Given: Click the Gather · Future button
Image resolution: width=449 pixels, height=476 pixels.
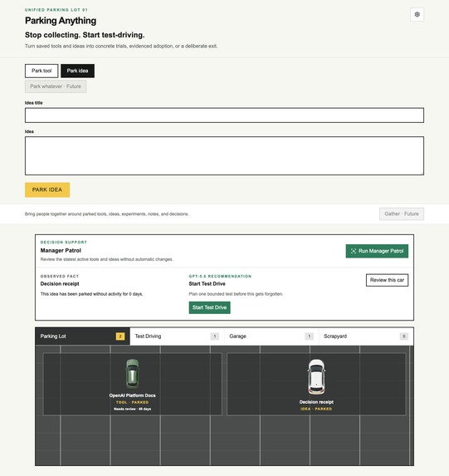Looking at the screenshot, I should [402, 214].
